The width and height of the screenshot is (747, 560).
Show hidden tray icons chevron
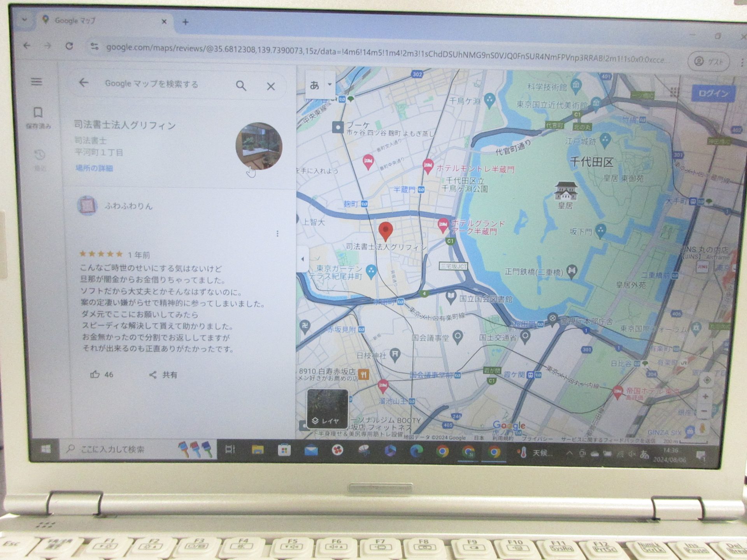point(569,453)
